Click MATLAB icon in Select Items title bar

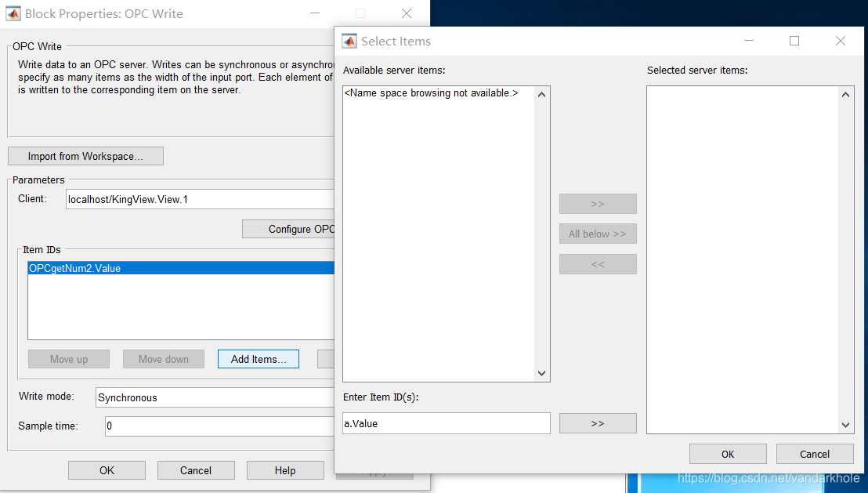coord(349,41)
